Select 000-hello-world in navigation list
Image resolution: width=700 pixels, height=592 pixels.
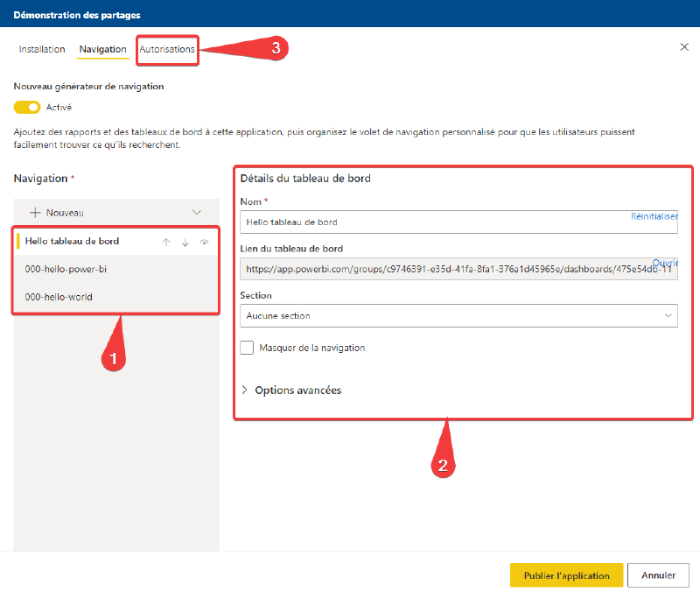pyautogui.click(x=115, y=297)
